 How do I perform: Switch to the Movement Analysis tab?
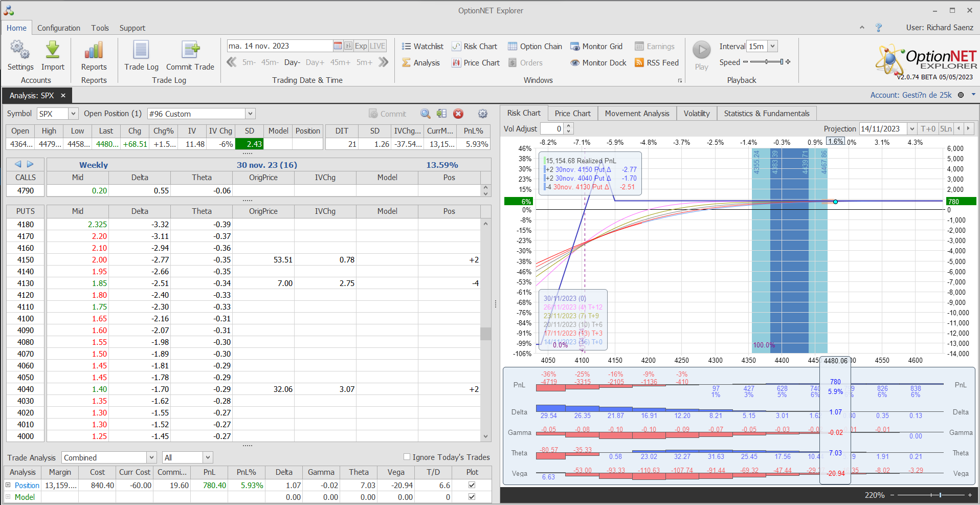point(637,114)
